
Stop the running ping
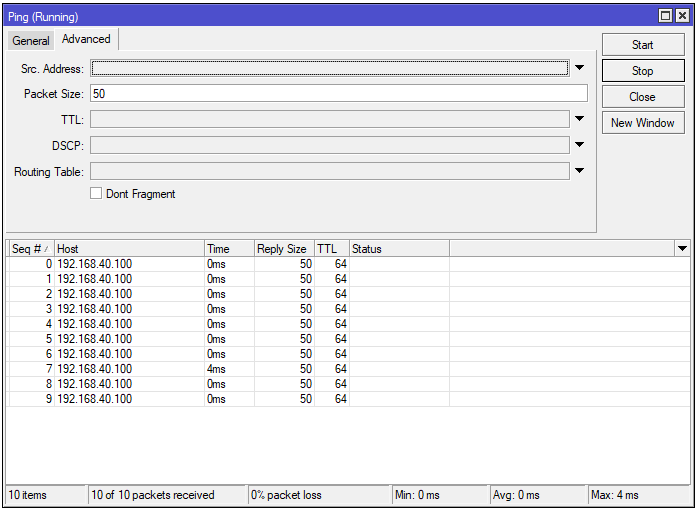click(642, 71)
